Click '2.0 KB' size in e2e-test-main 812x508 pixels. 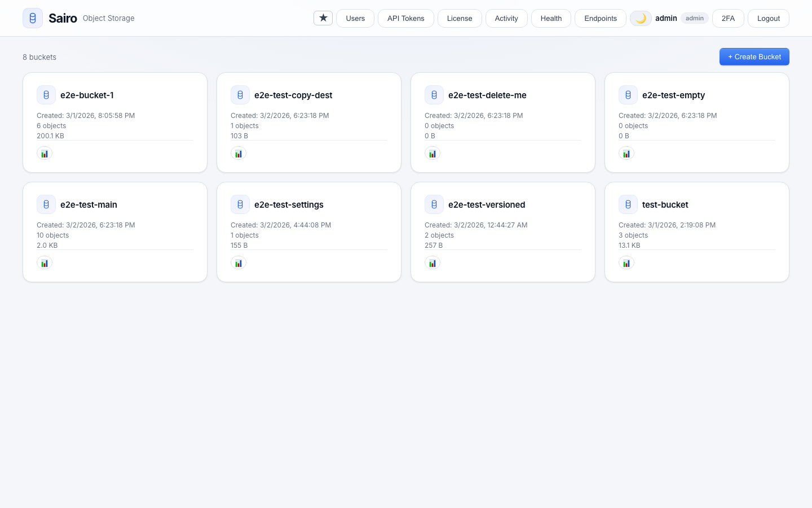click(47, 246)
